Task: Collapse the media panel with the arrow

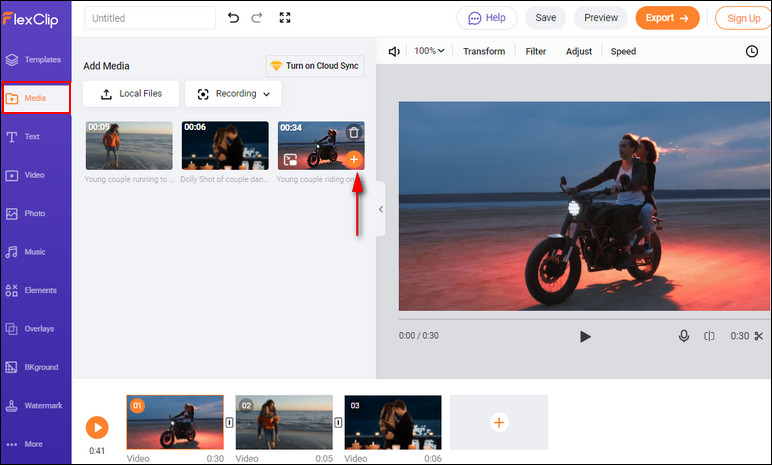Action: [381, 209]
